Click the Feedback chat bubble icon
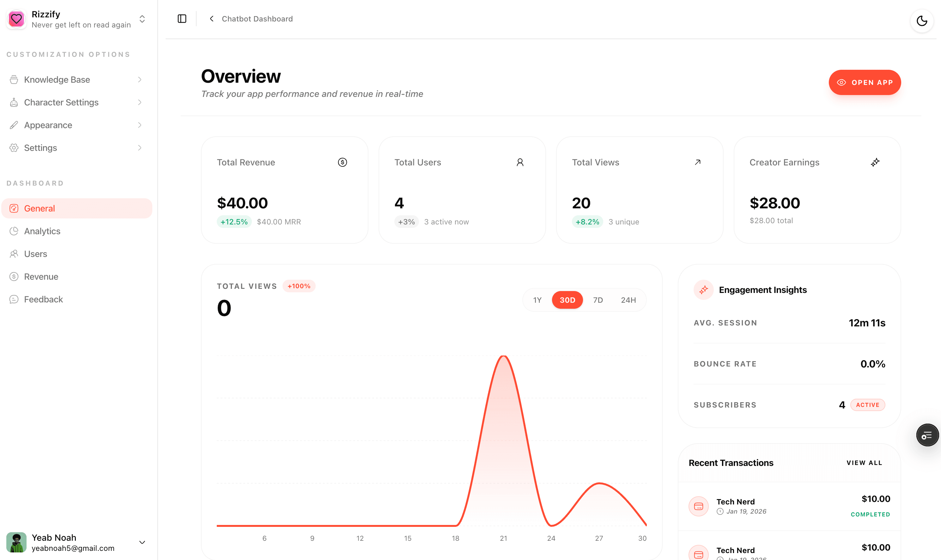This screenshot has width=941, height=560. [14, 299]
